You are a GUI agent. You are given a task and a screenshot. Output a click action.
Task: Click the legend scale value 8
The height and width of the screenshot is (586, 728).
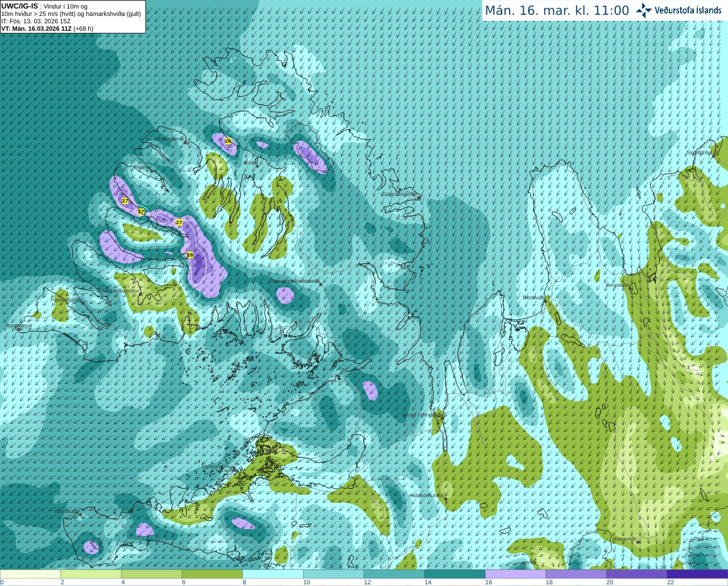[244, 582]
